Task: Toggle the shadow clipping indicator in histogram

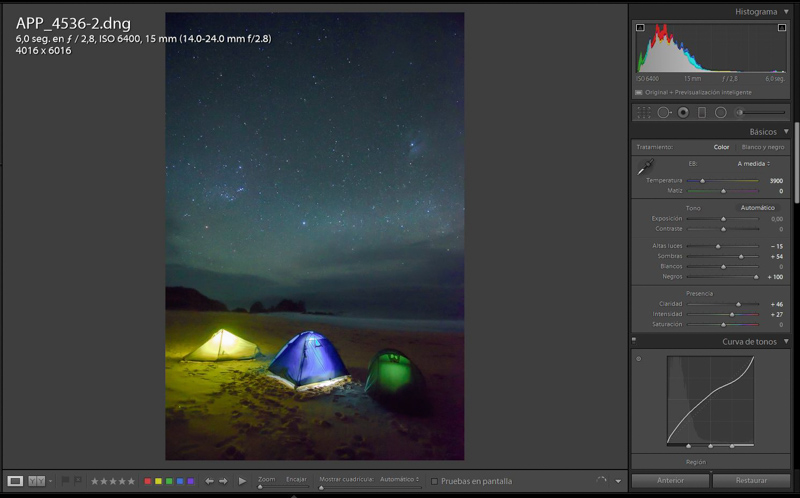Action: click(x=640, y=28)
